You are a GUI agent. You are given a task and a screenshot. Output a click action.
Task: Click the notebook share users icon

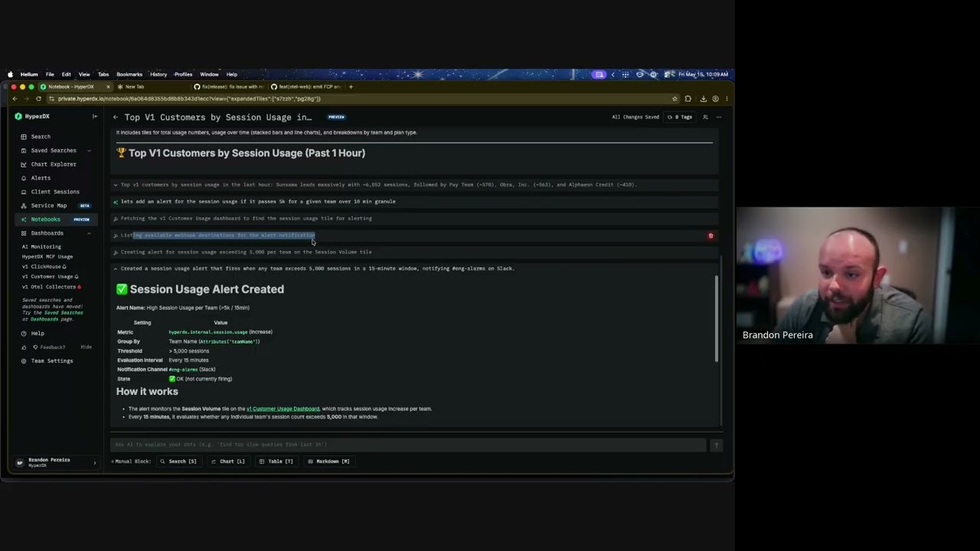coord(705,117)
